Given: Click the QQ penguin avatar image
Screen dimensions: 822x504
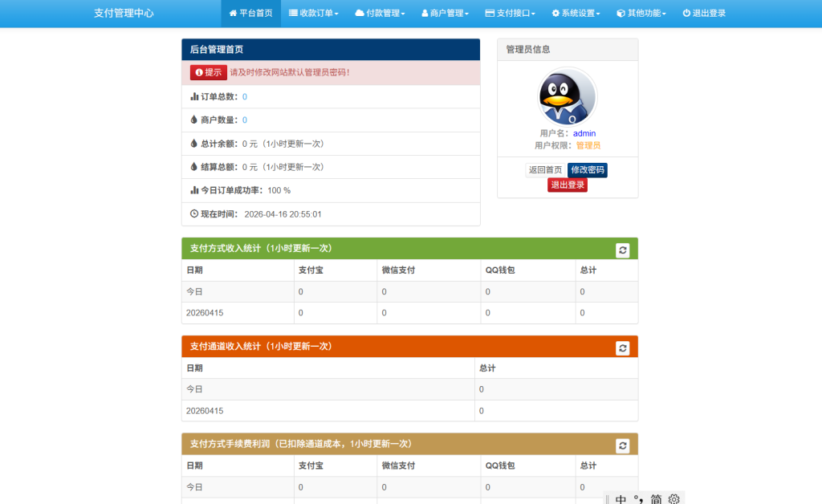Looking at the screenshot, I should click(567, 96).
